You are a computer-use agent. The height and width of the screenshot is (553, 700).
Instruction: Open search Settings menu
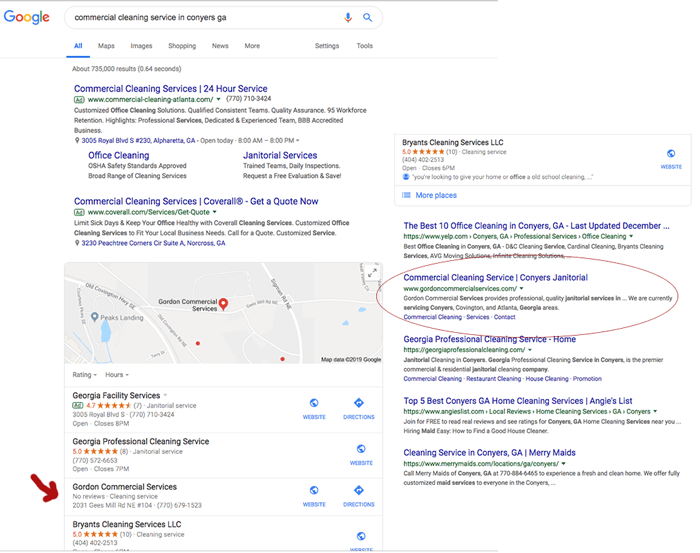tap(327, 46)
